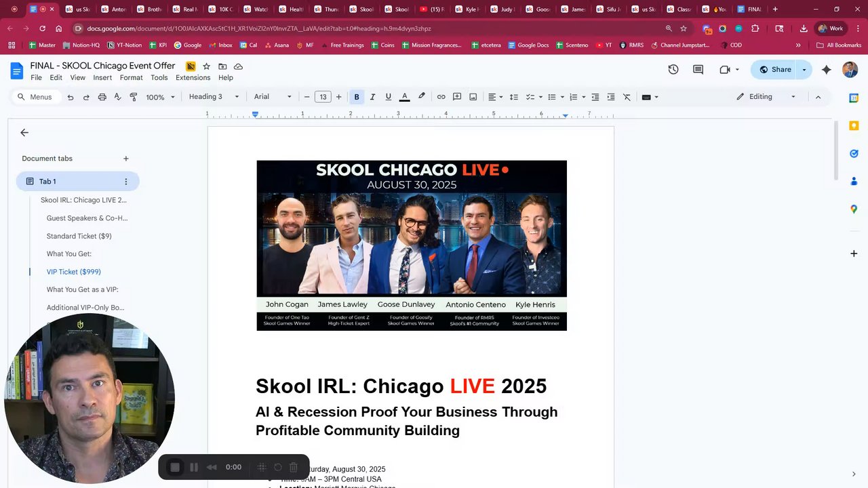Viewport: 868px width, 488px height.
Task: Collapse the menus with the chevron-up button
Action: [818, 97]
